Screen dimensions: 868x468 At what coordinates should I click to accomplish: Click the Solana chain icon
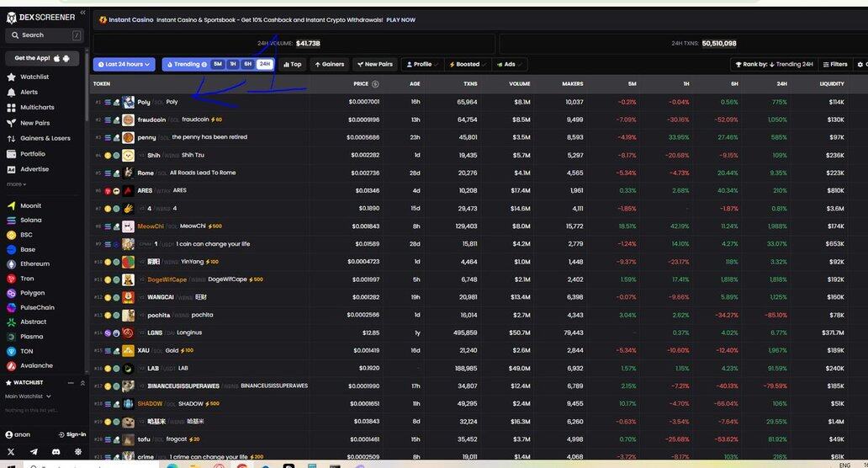click(x=12, y=221)
